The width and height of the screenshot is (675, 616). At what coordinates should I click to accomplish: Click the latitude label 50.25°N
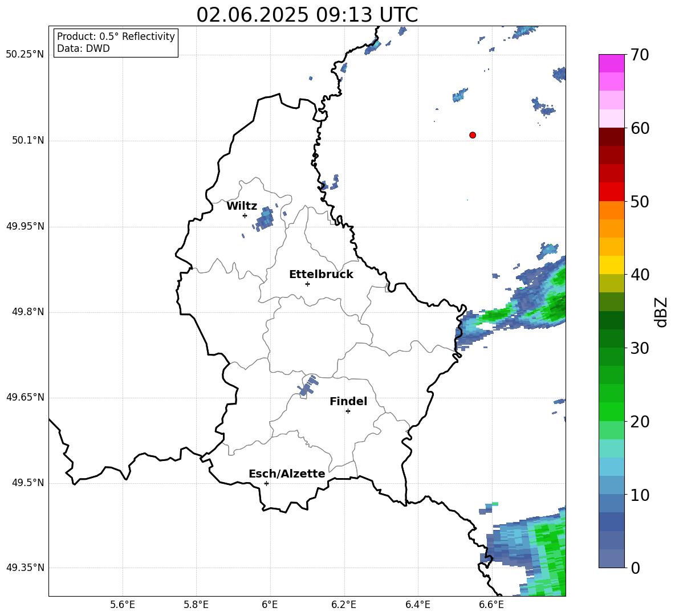click(x=25, y=55)
